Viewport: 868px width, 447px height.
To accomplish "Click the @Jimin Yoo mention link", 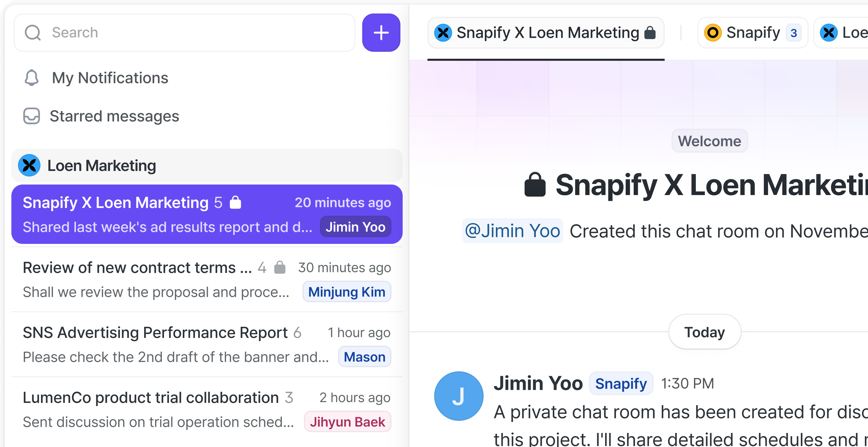I will coord(512,231).
